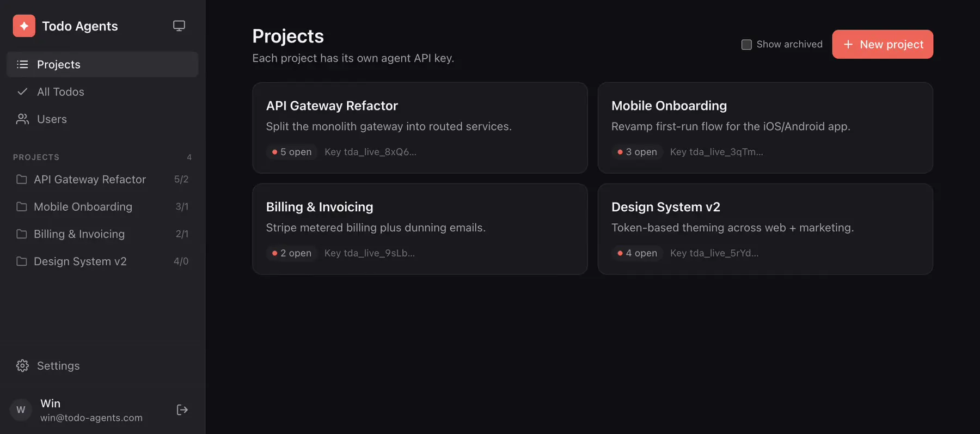Screen dimensions: 980x434
Task: Go to All Todos
Action: 102,91
